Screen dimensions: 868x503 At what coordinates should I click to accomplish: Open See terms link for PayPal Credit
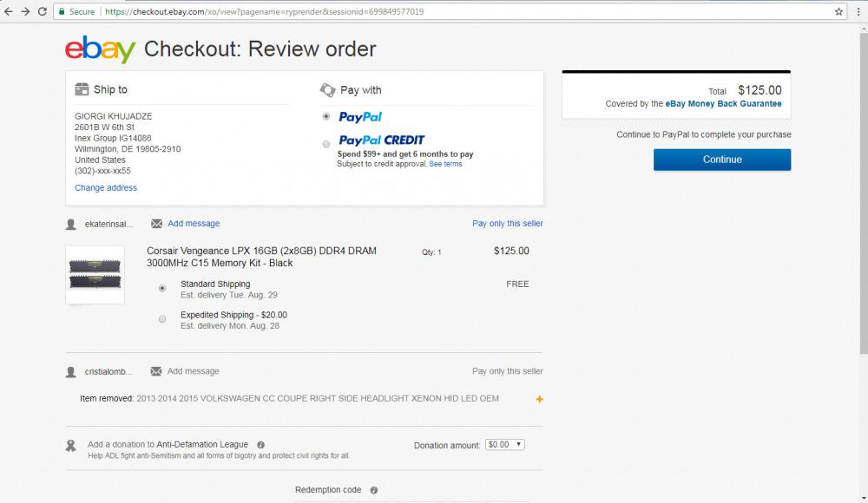pos(445,164)
